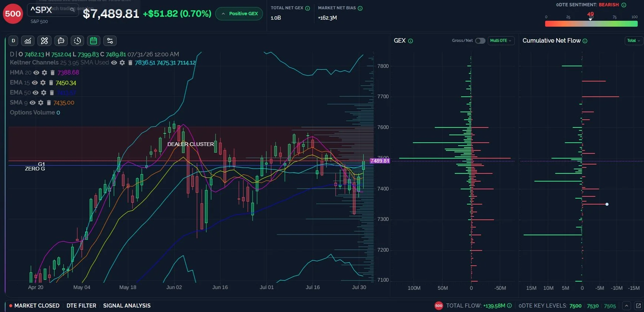Open the Total dropdown in Cumulative Net Flow
This screenshot has height=312, width=644.
[633, 41]
